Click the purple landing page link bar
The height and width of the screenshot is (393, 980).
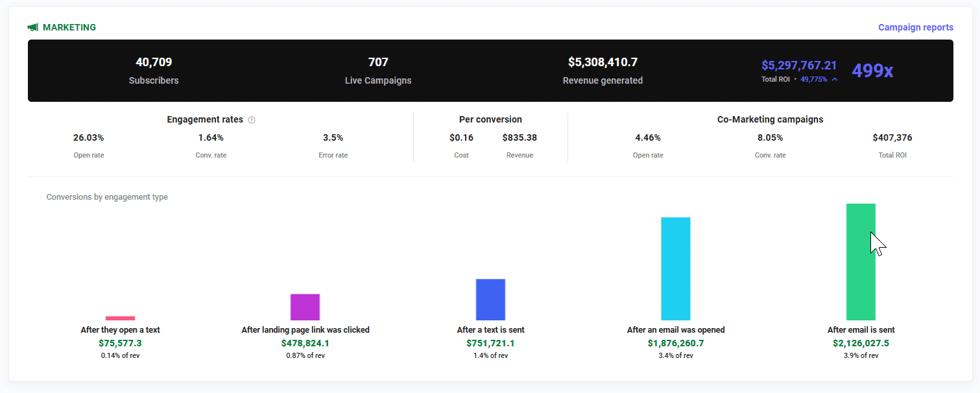pos(305,307)
